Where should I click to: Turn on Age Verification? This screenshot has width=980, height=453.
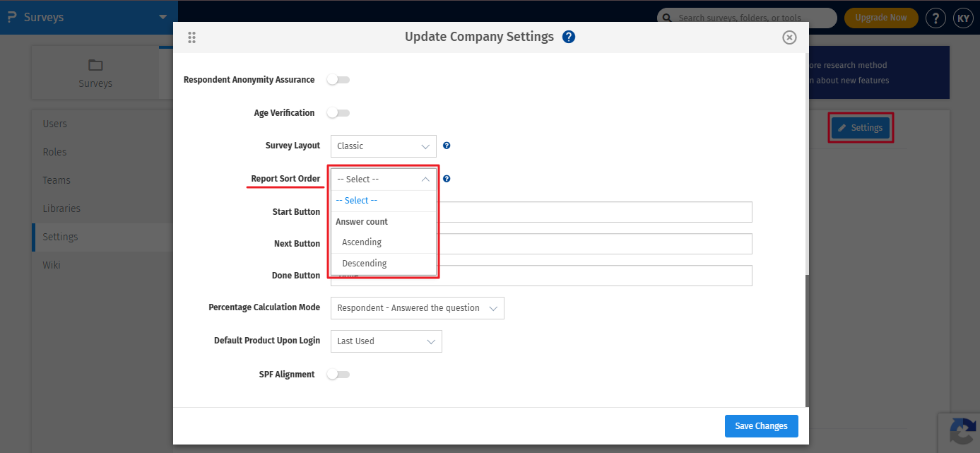click(338, 112)
